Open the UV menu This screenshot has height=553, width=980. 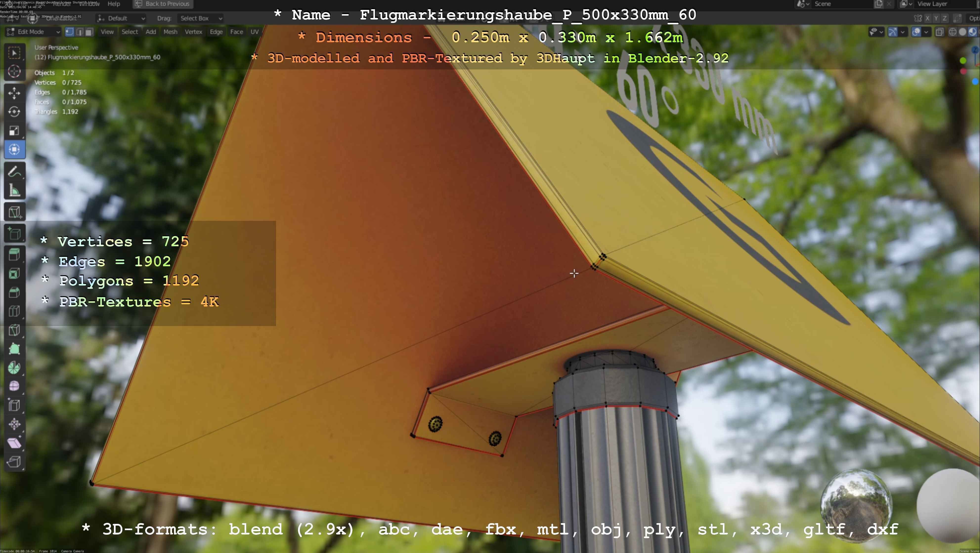(255, 32)
